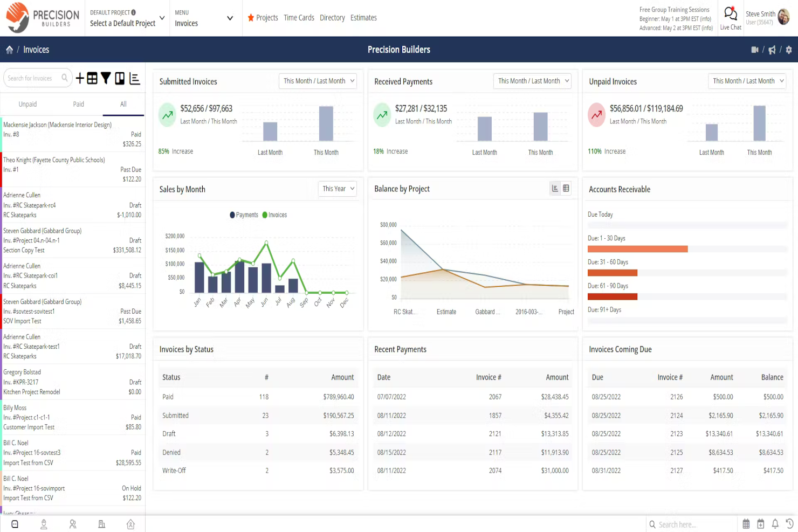
Task: Toggle Invoices series in Sales by Month legend
Action: 275,215
